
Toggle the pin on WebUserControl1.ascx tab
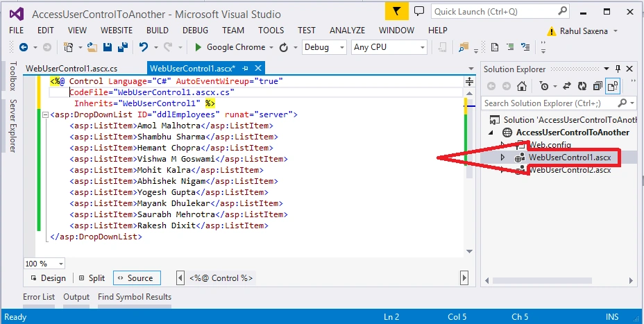pos(245,68)
